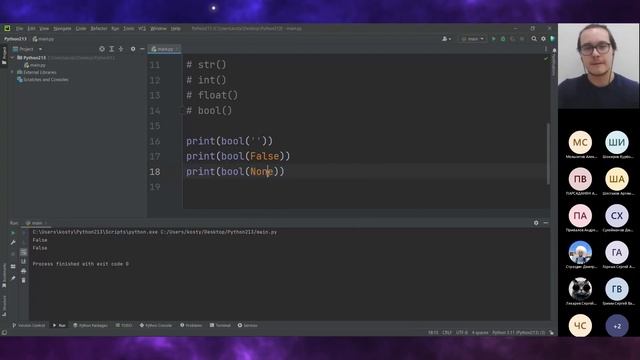Select Scratches and Consoles tree item
Image resolution: width=640 pixels, height=360 pixels.
point(42,80)
